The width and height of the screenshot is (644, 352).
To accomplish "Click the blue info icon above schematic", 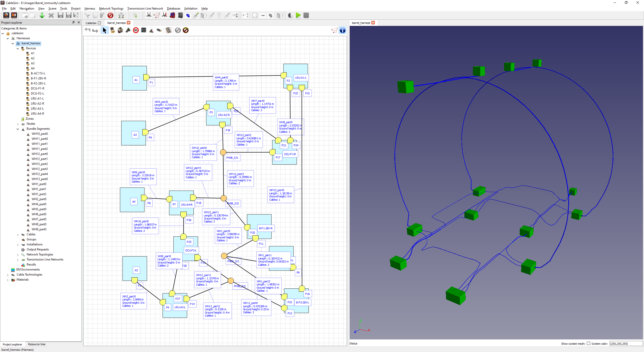I will coord(343,30).
